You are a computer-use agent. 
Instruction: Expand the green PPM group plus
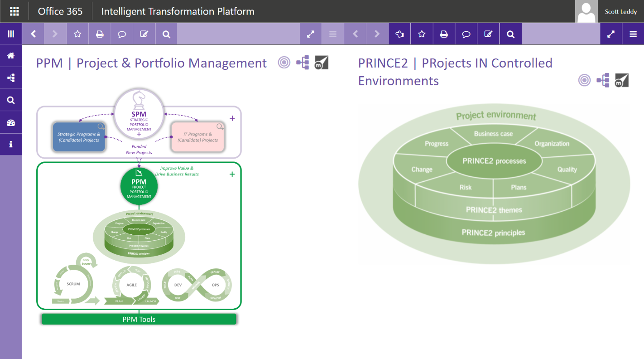tap(232, 174)
